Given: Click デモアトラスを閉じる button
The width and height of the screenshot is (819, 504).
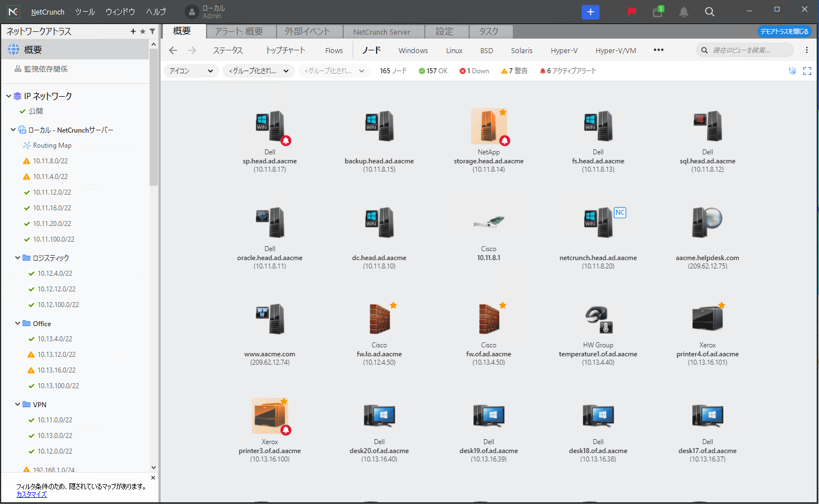Looking at the screenshot, I should click(784, 31).
